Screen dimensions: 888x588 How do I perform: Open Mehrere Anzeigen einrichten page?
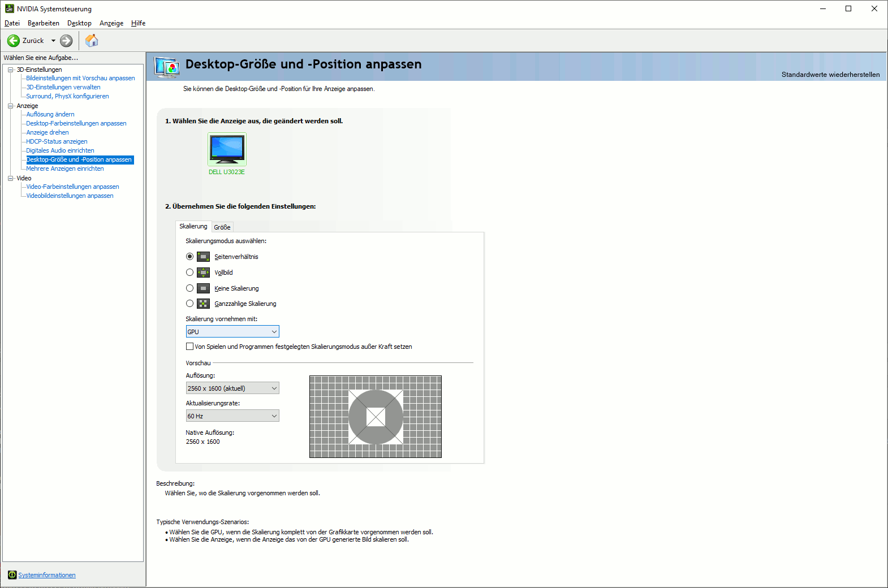65,168
